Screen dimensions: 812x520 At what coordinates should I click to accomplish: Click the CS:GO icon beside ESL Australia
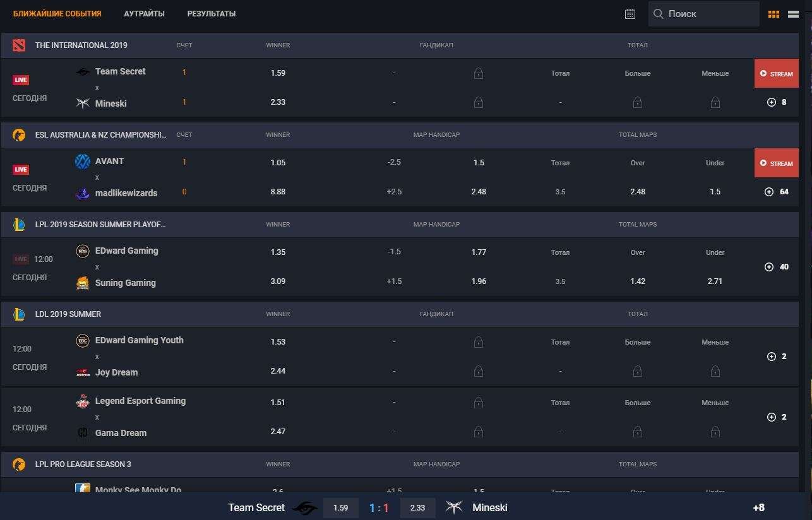19,135
